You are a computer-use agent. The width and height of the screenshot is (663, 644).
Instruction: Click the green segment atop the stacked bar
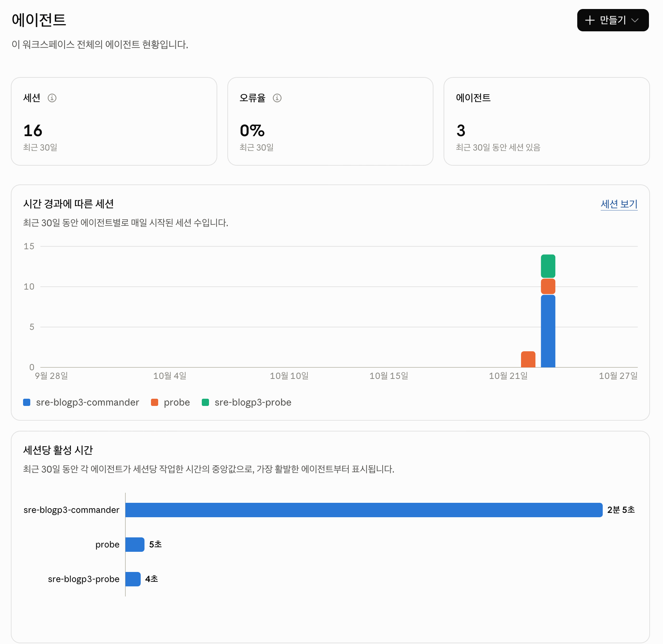(x=548, y=266)
